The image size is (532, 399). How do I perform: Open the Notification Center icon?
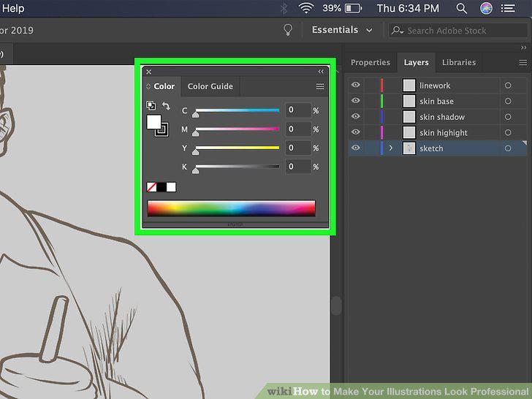point(508,8)
